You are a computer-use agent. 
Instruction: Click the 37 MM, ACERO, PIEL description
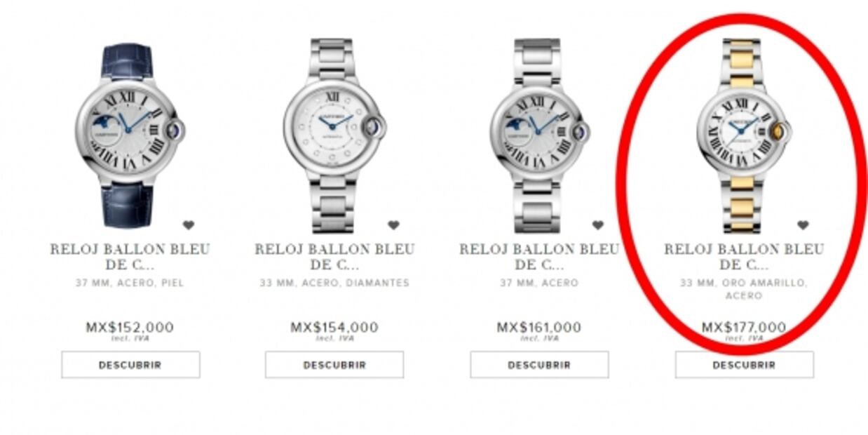coord(130,283)
